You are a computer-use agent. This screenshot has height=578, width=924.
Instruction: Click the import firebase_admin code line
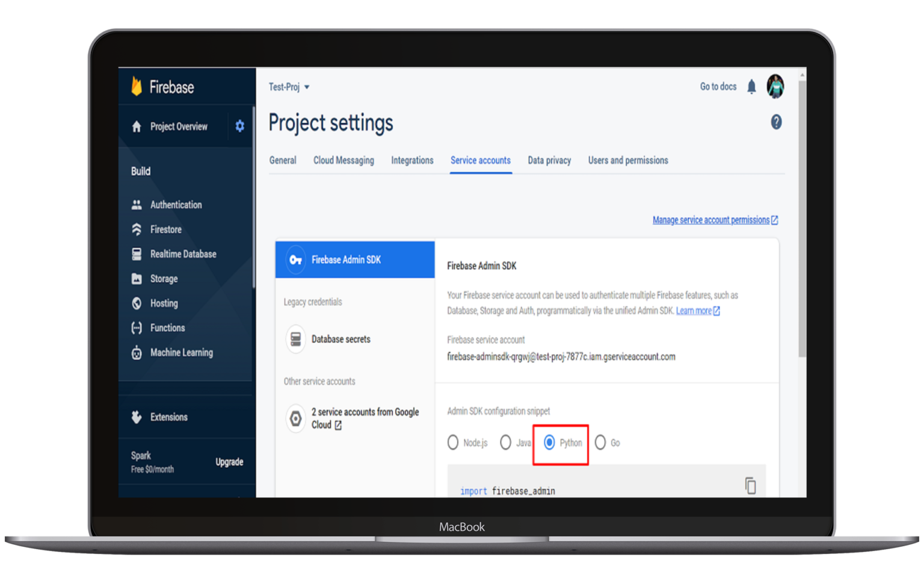click(x=508, y=491)
